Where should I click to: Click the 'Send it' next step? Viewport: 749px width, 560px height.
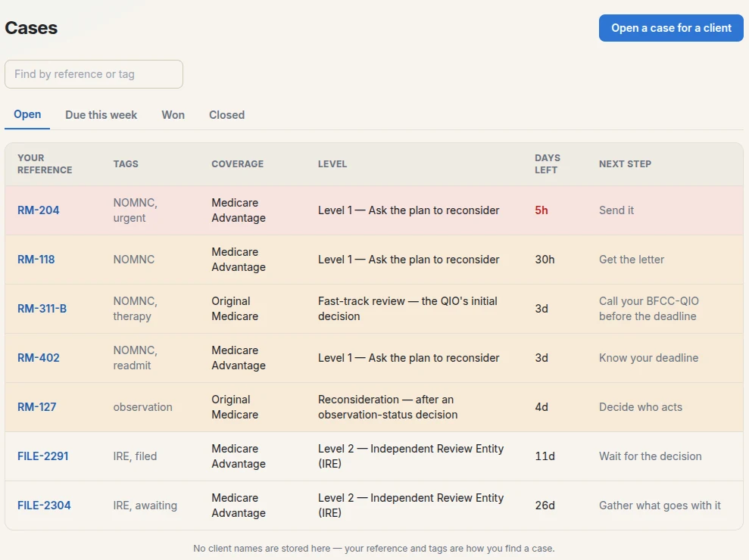616,210
